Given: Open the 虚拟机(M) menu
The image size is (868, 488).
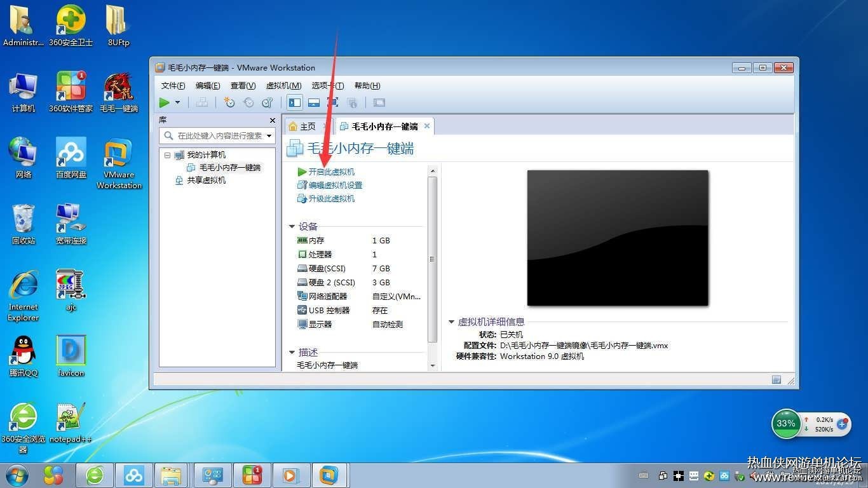Looking at the screenshot, I should pos(283,86).
